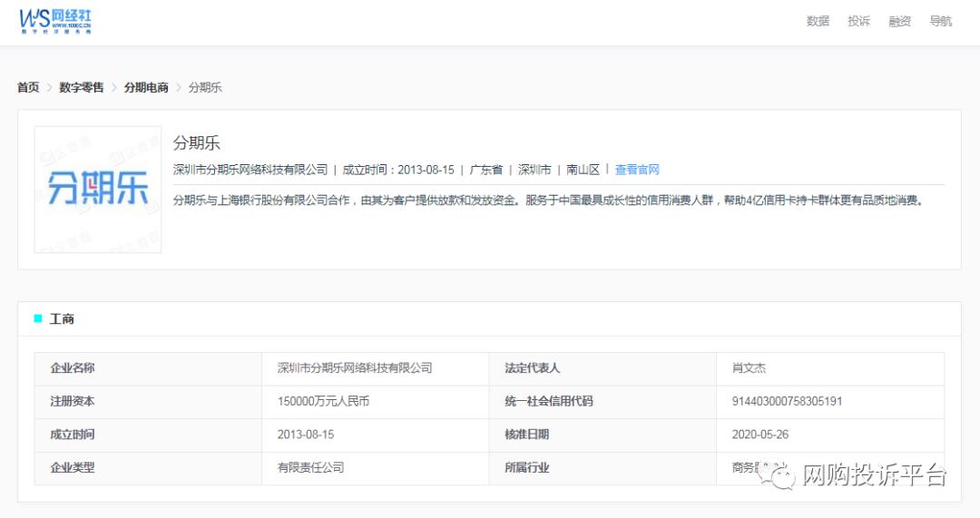This screenshot has width=980, height=518.
Task: Click the 工商 section heading
Action: pos(62,319)
